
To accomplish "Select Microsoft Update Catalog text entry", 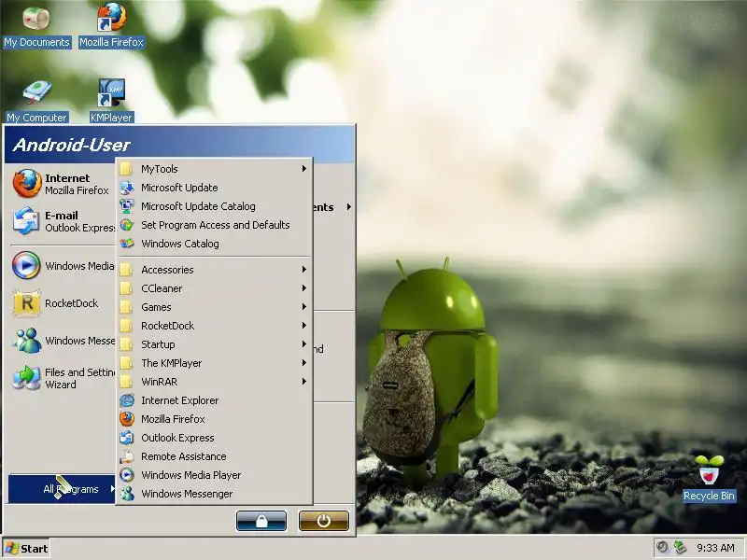I will tap(198, 206).
